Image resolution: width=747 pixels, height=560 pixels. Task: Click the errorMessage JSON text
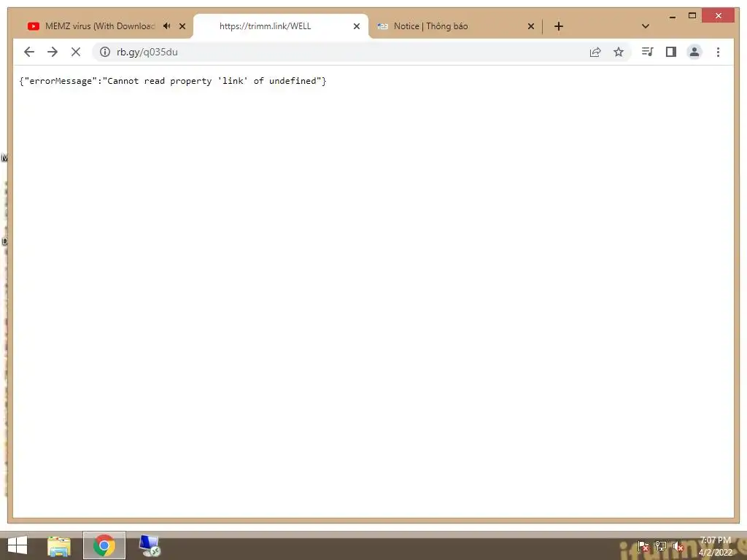click(173, 81)
